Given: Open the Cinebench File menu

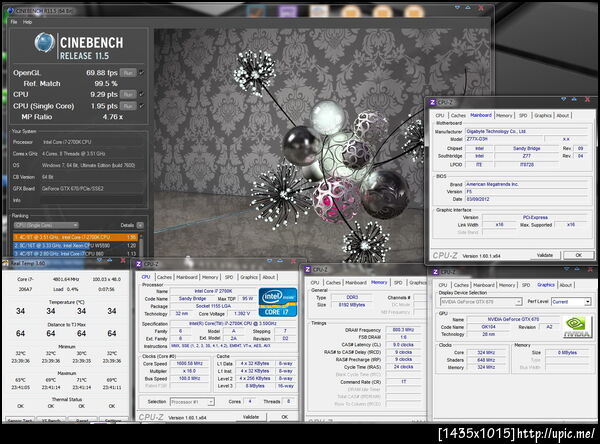Looking at the screenshot, I should coord(14,22).
